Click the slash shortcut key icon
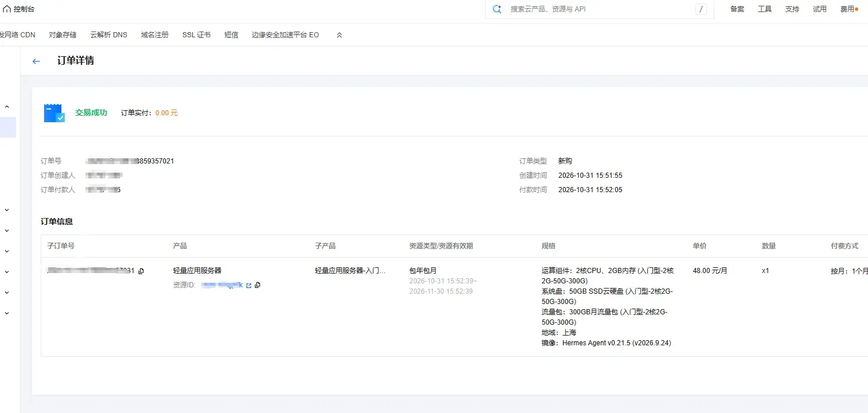This screenshot has width=868, height=413. pyautogui.click(x=701, y=9)
